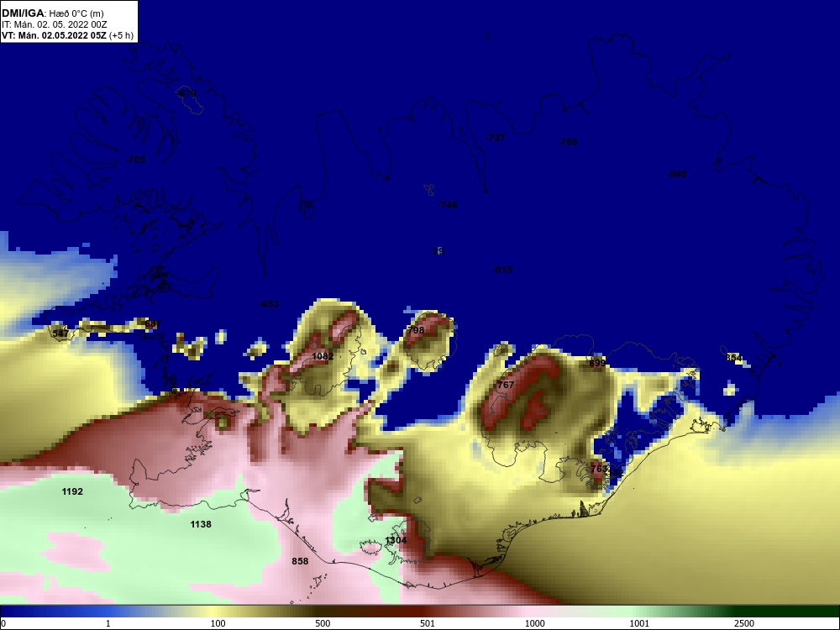840x630 pixels.
Task: Click the map value '-727'
Action: click(496, 138)
